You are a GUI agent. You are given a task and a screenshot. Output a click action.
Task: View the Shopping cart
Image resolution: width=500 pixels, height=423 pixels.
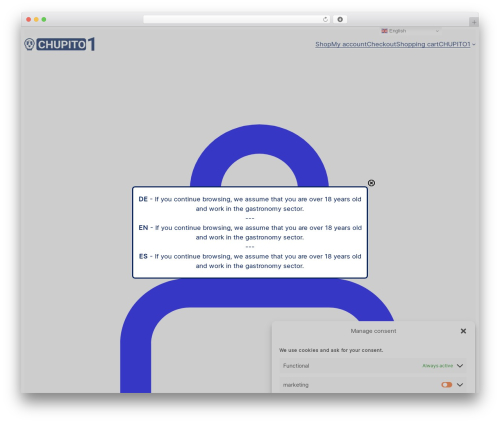(x=417, y=44)
